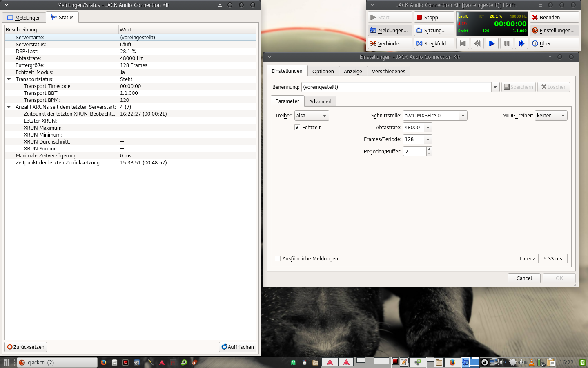588x368 pixels.
Task: Click the Zurücksetzen reset button
Action: click(x=26, y=347)
